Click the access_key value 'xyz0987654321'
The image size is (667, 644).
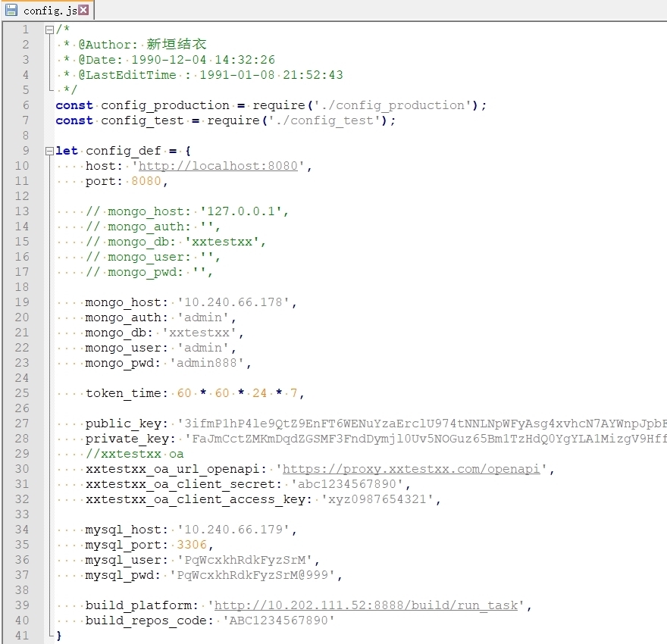coord(377,499)
